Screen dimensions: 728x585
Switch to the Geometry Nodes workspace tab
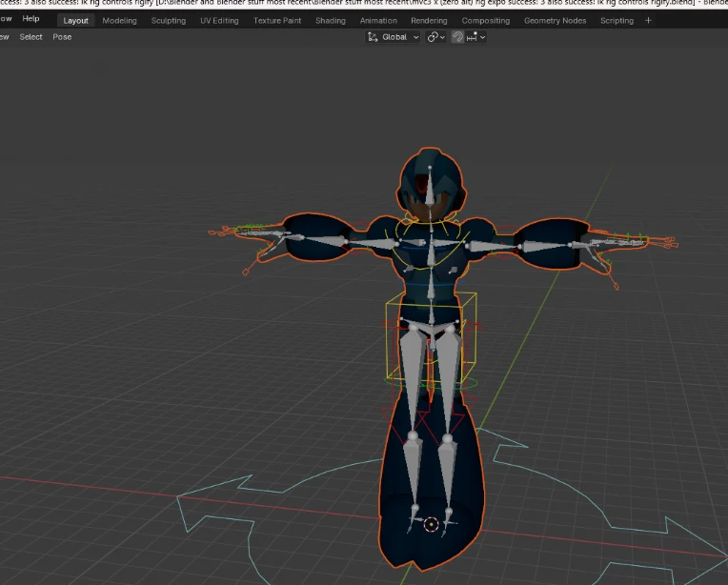[x=555, y=20]
